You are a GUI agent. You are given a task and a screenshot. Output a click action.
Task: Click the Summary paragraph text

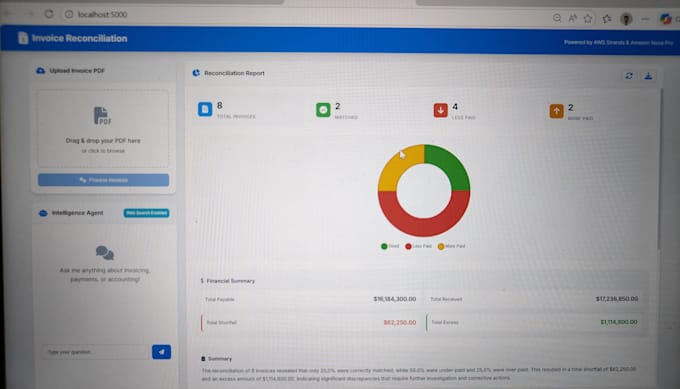[x=418, y=374]
